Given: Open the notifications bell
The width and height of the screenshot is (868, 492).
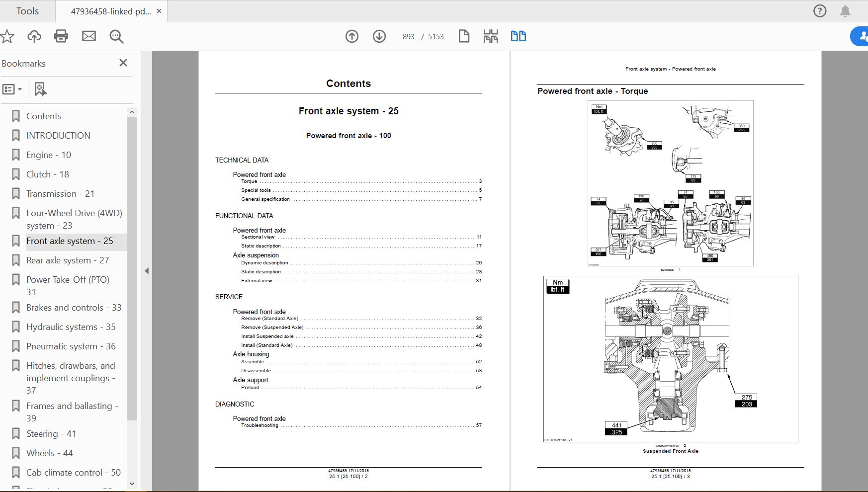Looking at the screenshot, I should point(845,11).
